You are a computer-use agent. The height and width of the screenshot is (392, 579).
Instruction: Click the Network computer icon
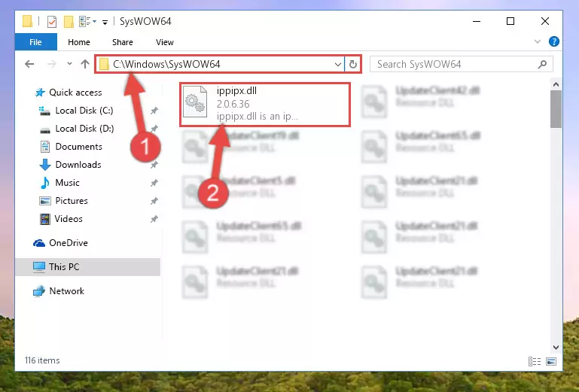pos(39,291)
